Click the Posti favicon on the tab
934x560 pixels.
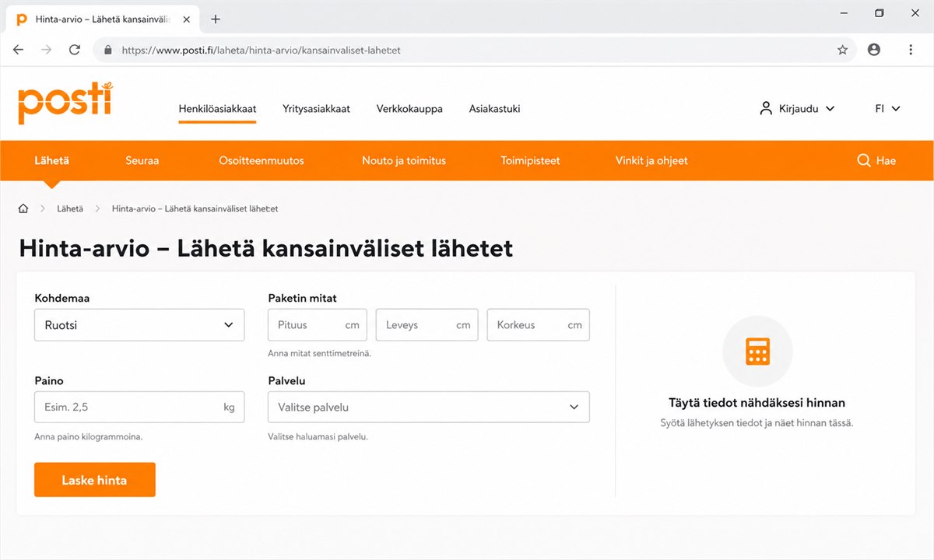[22, 19]
